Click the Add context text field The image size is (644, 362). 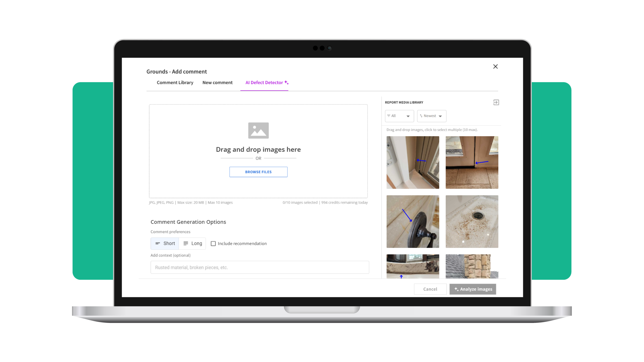260,267
